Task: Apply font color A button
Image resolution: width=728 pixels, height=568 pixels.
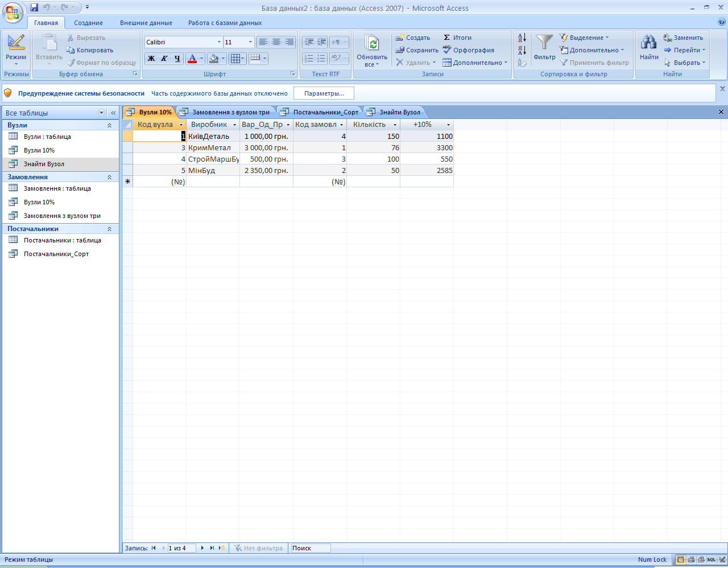Action: tap(192, 58)
